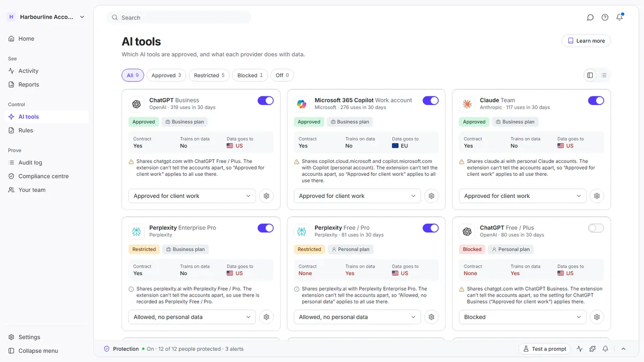The image size is (644, 362).
Task: Toggle off Microsoft 365 Copilot Work account
Action: point(430,100)
